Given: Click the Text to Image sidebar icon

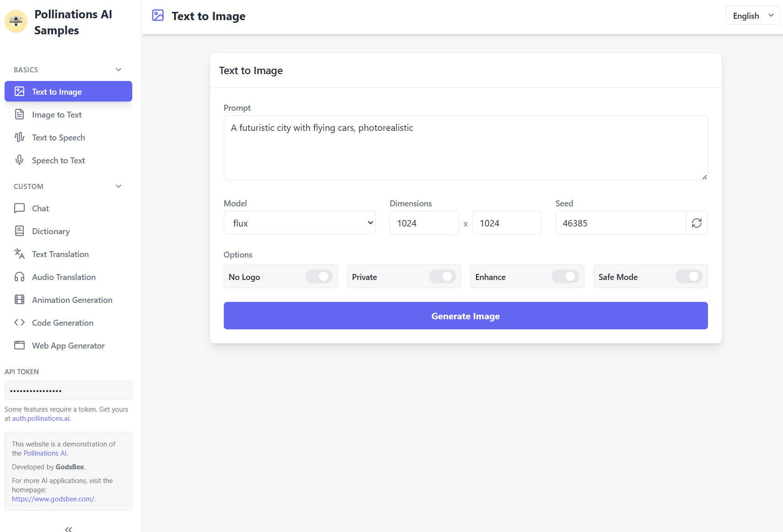Looking at the screenshot, I should pos(19,91).
